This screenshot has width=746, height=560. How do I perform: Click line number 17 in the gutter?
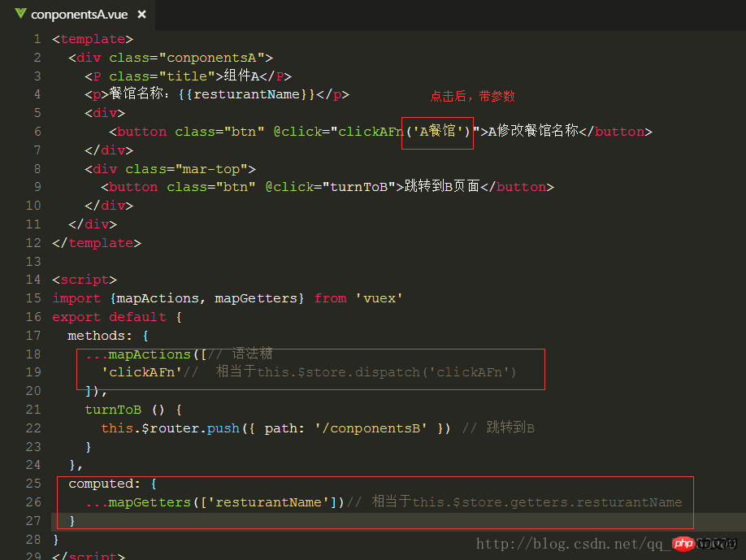click(x=33, y=336)
